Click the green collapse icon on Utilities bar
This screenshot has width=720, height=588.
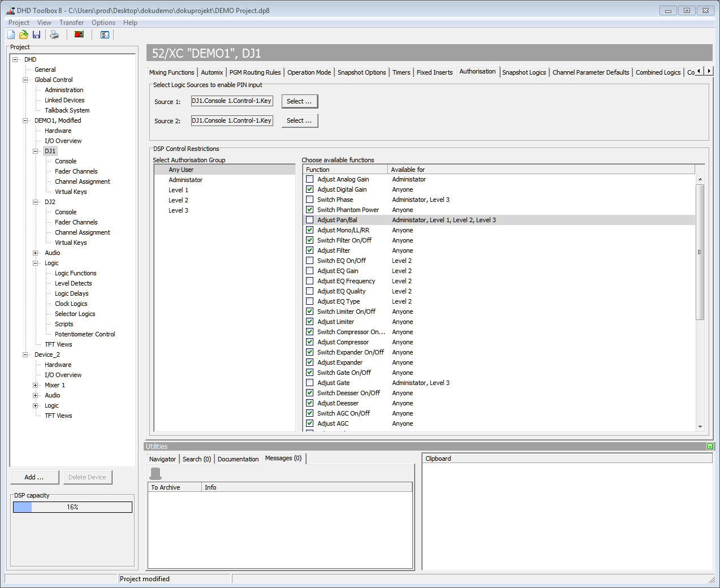pos(710,446)
